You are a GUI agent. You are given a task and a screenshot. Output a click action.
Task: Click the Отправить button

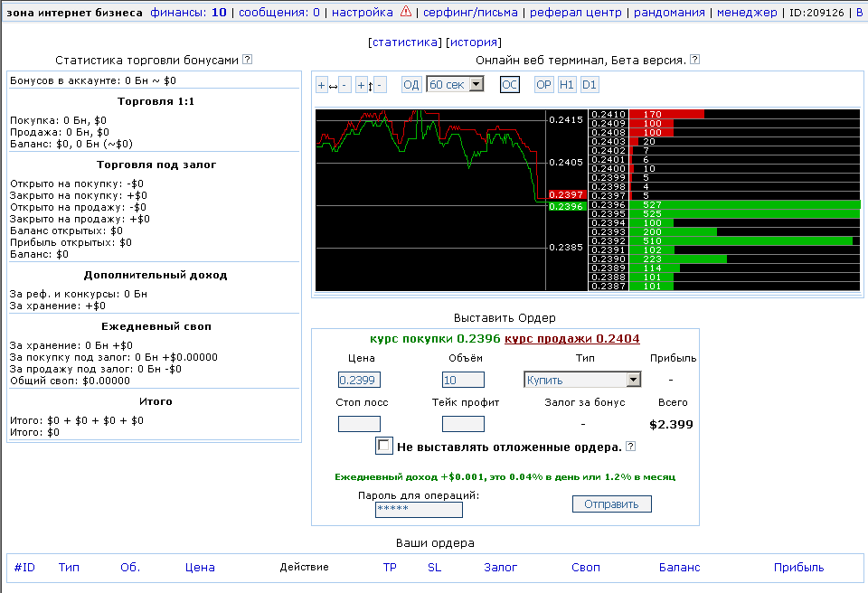tap(612, 504)
